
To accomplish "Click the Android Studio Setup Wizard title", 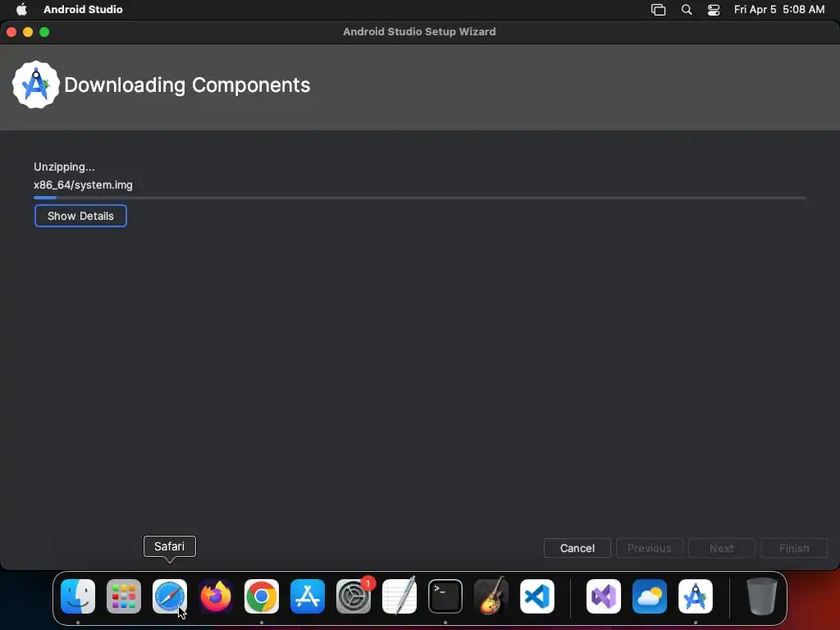I will [419, 32].
